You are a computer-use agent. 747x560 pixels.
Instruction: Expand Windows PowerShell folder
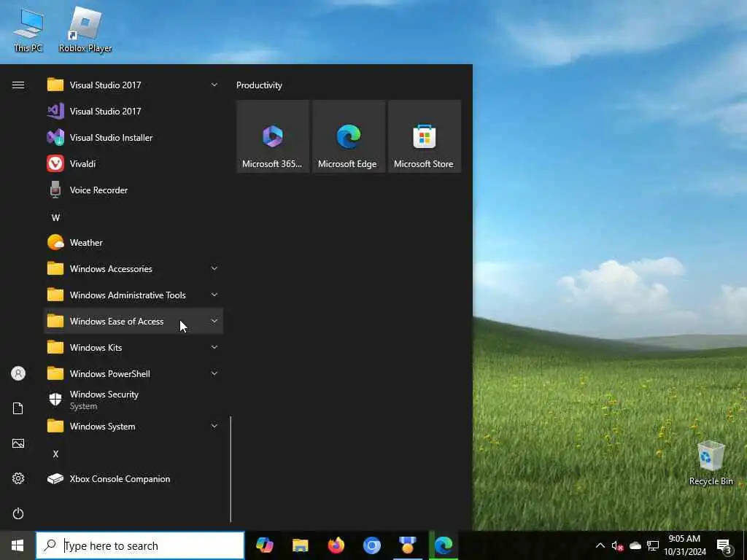click(133, 373)
